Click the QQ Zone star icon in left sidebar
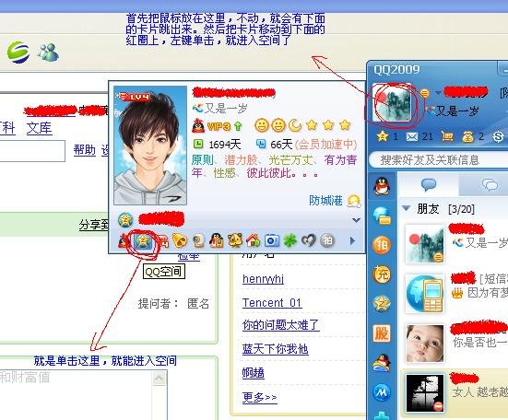The width and height of the screenshot is (508, 420). [x=382, y=304]
